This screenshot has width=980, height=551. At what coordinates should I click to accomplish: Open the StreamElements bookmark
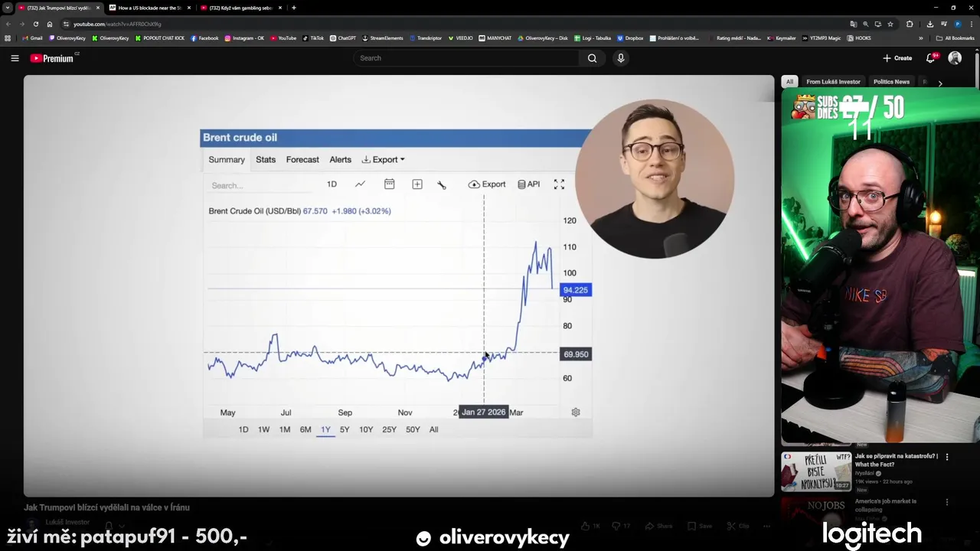point(383,38)
